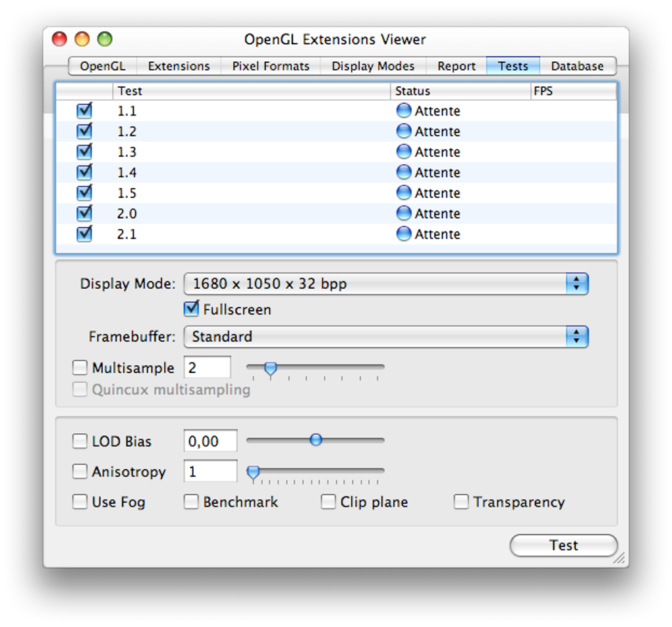Switch to the Extensions tab
672x627 pixels.
179,66
